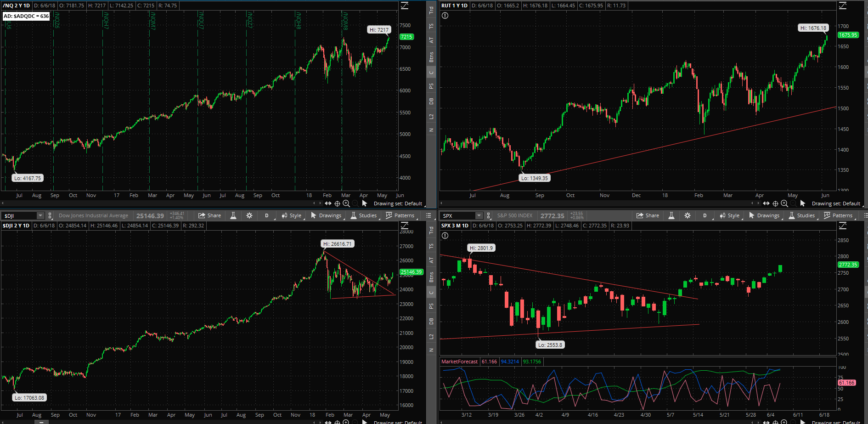Toggle the C side panel beside /NQ chart

(431, 73)
